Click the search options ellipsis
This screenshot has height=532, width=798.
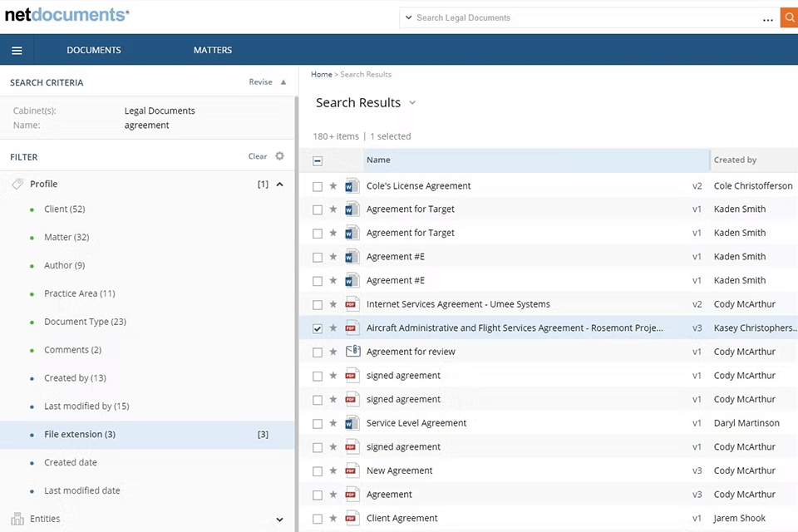coord(767,18)
